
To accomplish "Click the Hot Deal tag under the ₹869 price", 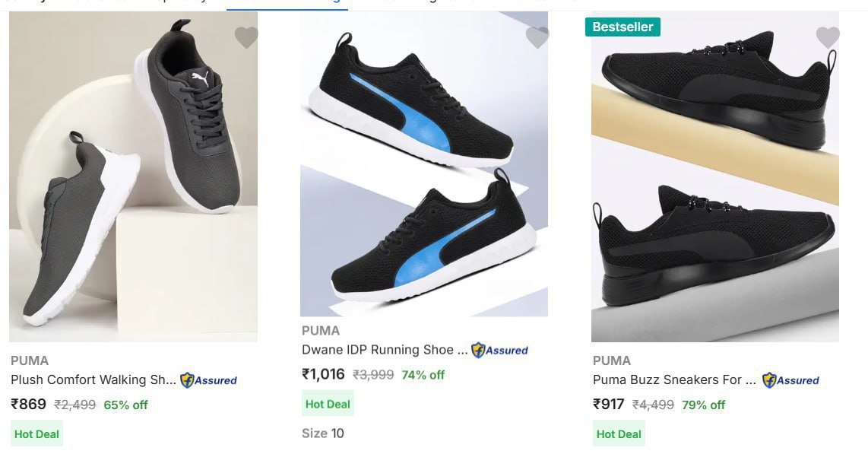I will coord(36,434).
